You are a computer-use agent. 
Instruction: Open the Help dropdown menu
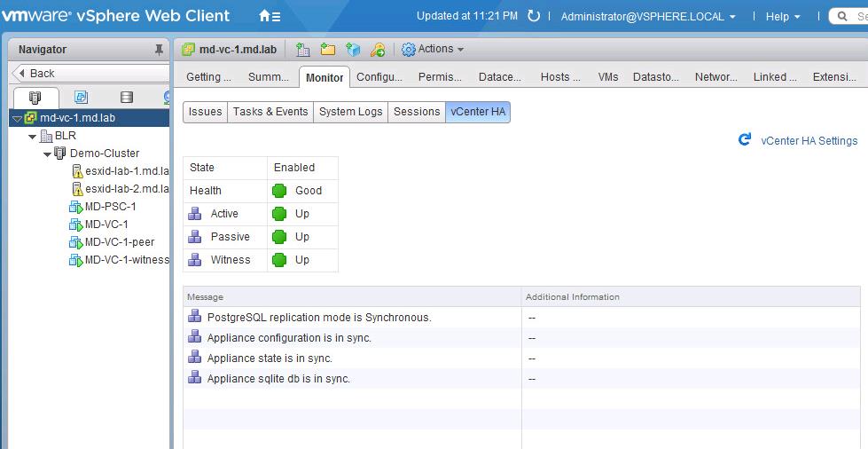point(783,17)
